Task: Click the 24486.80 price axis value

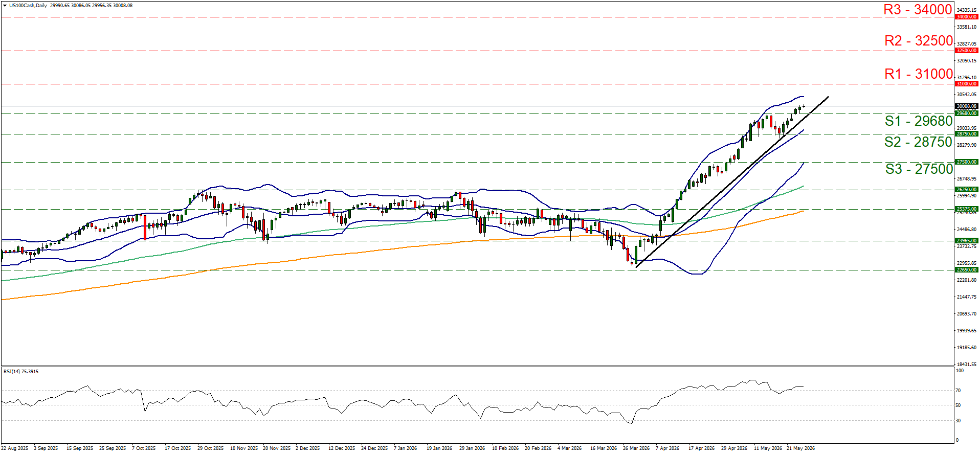Action: click(x=967, y=230)
